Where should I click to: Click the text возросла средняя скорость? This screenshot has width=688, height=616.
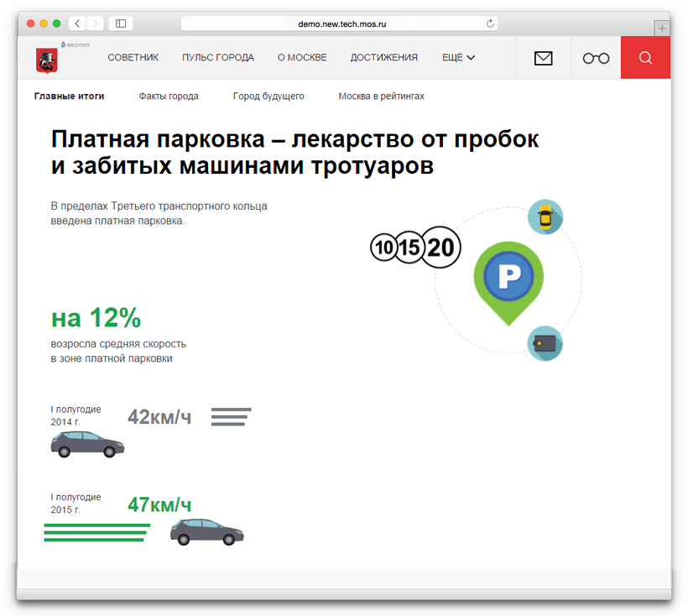[x=118, y=344]
